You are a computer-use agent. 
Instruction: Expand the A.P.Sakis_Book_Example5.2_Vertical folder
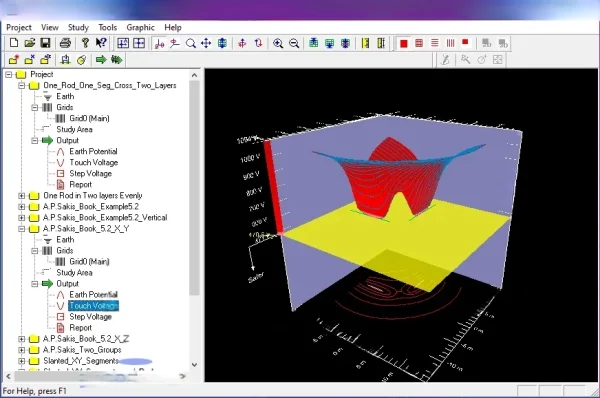click(22, 218)
